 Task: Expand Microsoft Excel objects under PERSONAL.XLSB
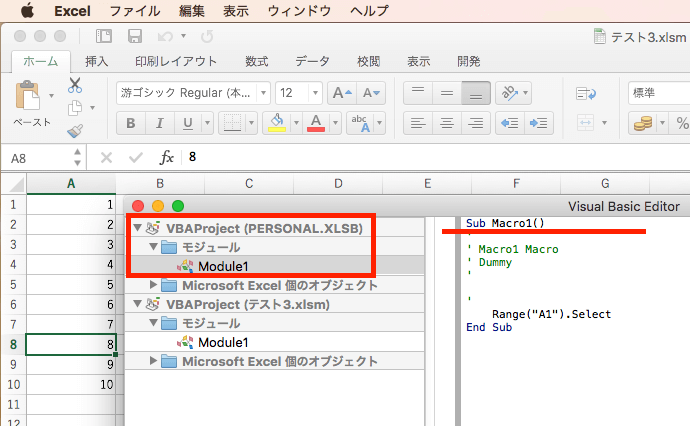[153, 285]
